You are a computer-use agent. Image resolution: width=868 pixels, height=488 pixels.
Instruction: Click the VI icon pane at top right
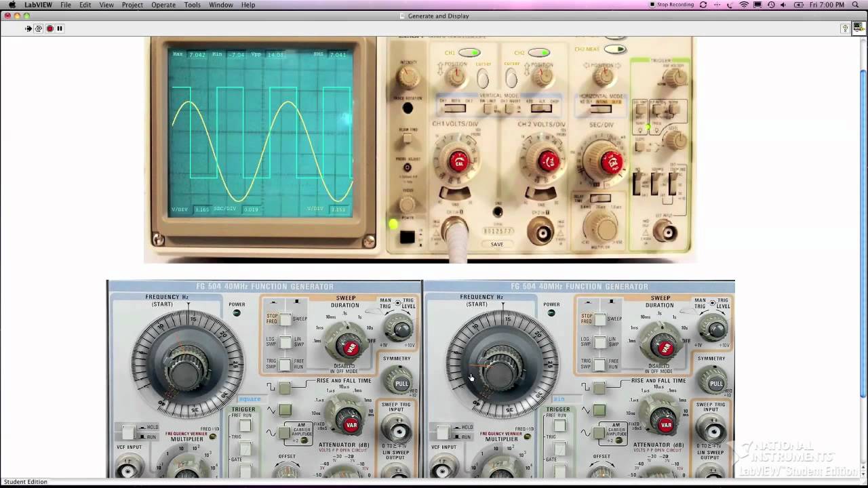pos(859,28)
